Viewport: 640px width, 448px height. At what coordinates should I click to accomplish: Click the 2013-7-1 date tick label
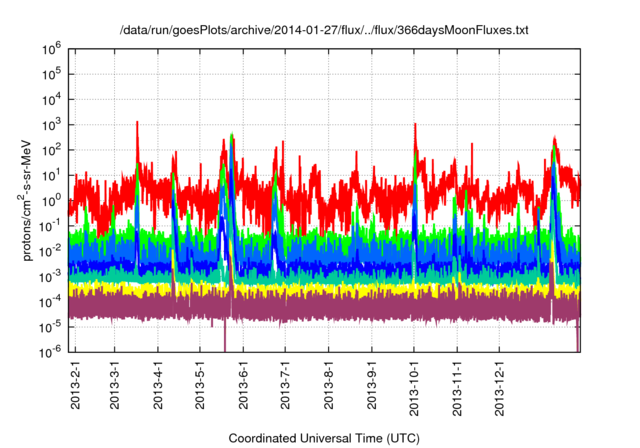coord(285,385)
